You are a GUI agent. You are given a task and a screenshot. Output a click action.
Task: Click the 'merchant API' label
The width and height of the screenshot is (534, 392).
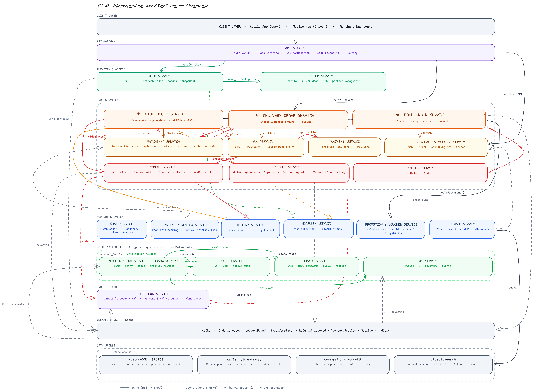pyautogui.click(x=513, y=94)
